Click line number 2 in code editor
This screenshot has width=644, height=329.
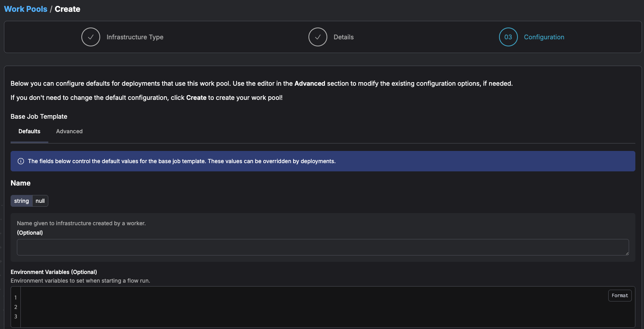coord(16,307)
